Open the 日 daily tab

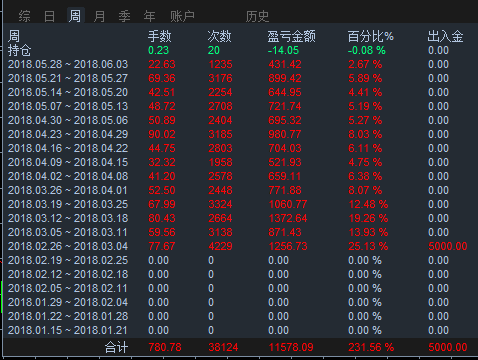[x=49, y=16]
